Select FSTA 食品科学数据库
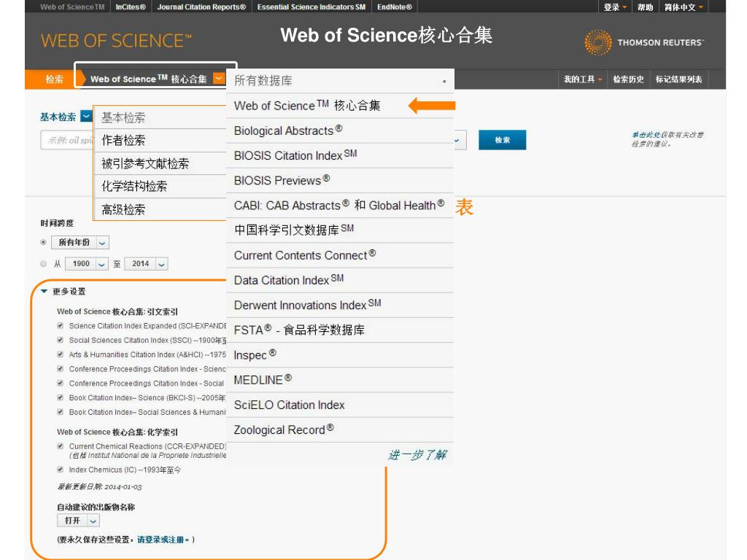Screen dimensions: 747x560 [x=340, y=330]
